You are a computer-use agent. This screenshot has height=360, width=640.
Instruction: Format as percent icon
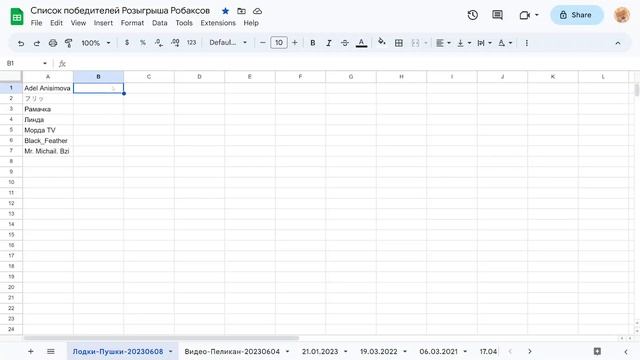(143, 42)
